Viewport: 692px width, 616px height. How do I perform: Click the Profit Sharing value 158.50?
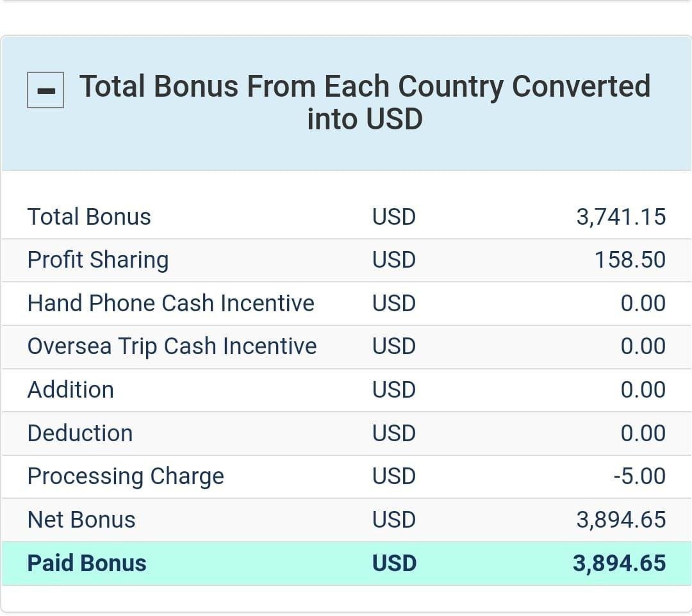point(629,260)
